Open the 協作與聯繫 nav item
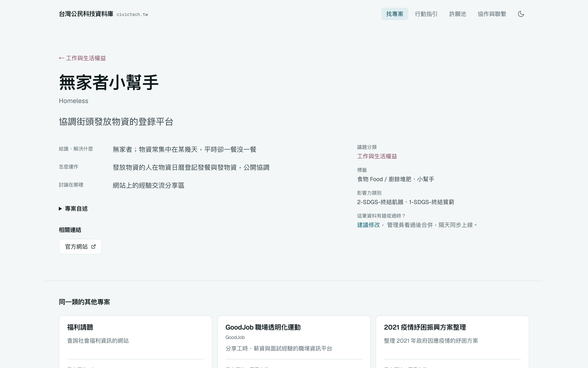Image resolution: width=588 pixels, height=368 pixels. 492,14
